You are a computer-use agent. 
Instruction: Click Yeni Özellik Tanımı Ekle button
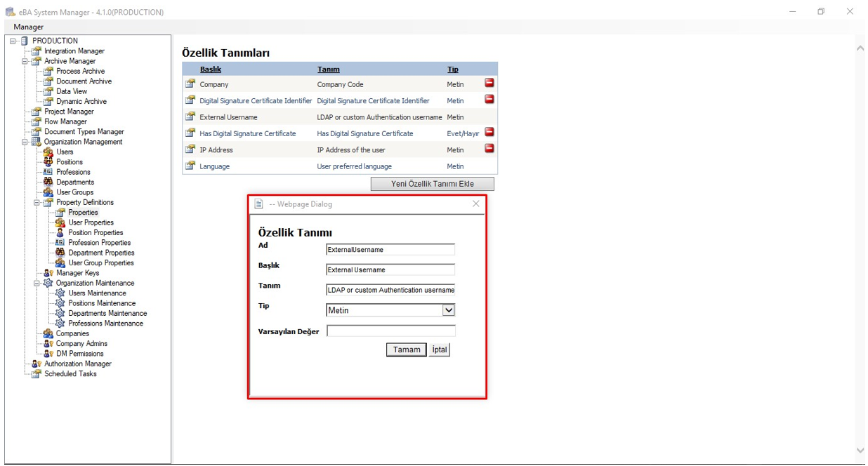pos(433,184)
